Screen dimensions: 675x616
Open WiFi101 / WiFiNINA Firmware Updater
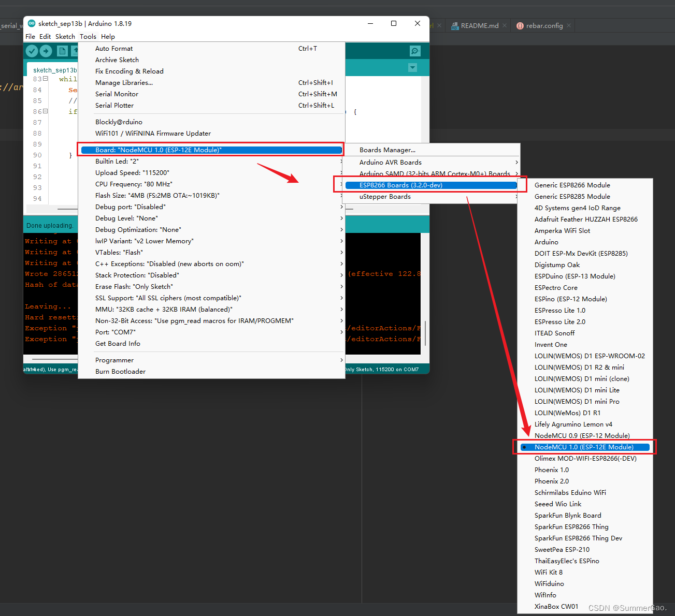click(211, 134)
